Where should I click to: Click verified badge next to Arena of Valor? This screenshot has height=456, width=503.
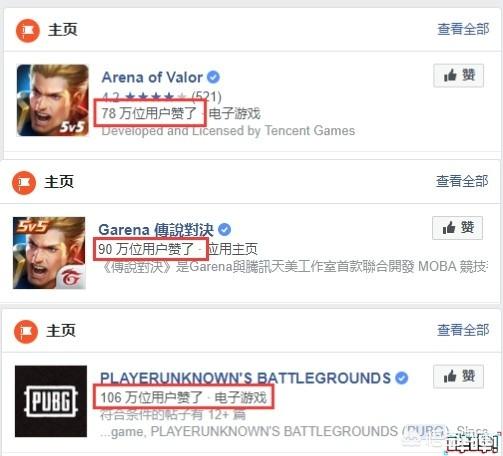[213, 77]
